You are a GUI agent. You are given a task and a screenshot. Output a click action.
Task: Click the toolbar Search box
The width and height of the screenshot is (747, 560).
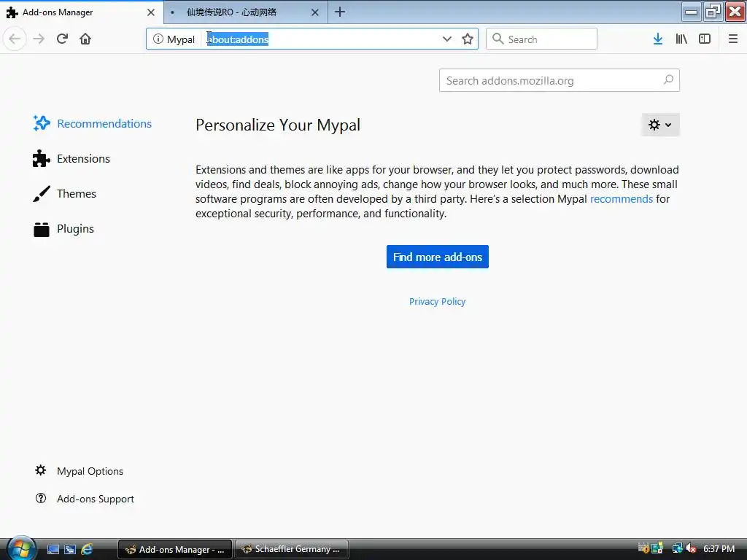point(541,39)
